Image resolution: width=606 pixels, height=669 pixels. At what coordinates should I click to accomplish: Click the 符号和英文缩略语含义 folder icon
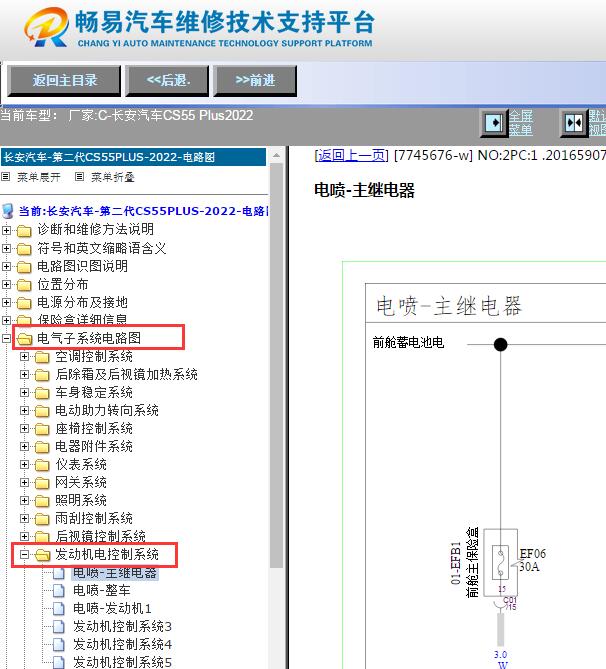24,249
